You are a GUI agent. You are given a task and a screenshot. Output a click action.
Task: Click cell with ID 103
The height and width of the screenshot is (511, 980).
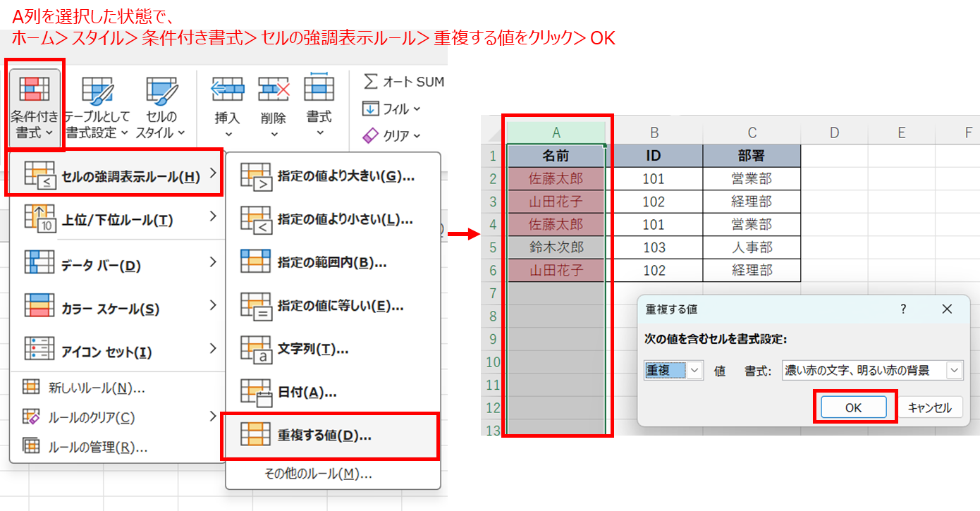[654, 247]
